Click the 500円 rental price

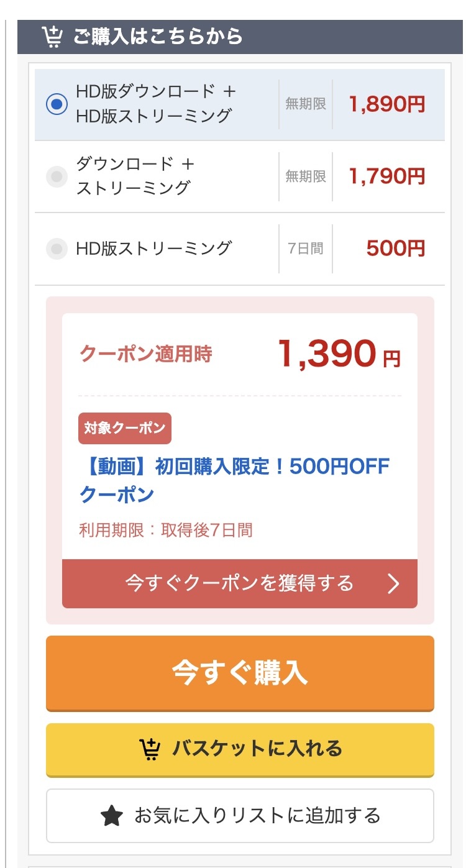(x=396, y=249)
